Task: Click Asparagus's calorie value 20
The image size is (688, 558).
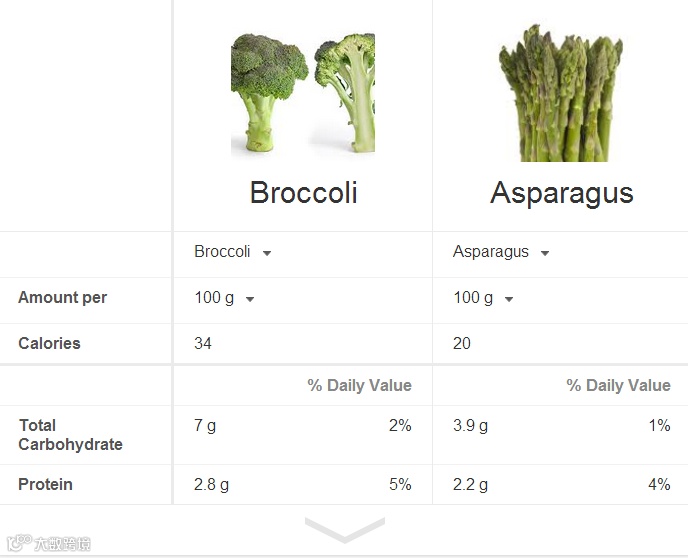Action: pyautogui.click(x=462, y=343)
